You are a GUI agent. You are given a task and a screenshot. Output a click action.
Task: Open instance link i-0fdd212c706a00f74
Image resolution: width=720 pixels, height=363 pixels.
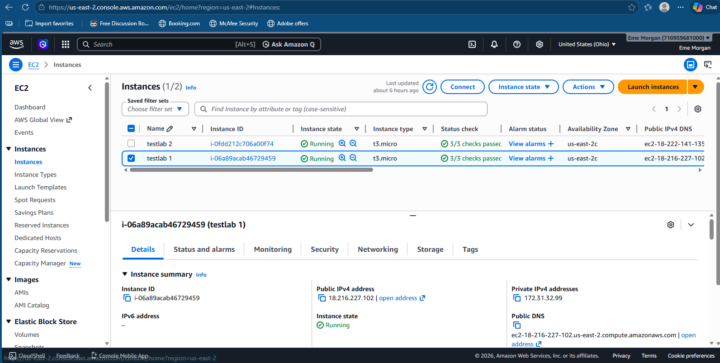[242, 144]
